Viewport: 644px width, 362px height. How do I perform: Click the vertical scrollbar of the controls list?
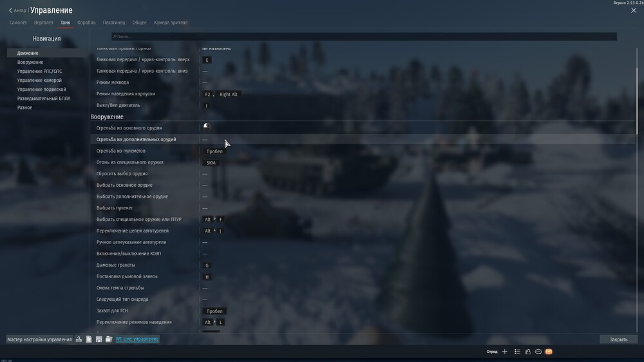(637, 100)
